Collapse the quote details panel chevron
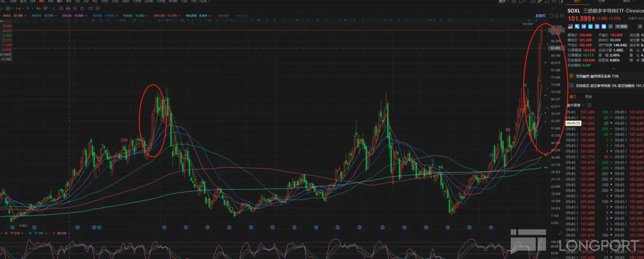 tap(614, 69)
